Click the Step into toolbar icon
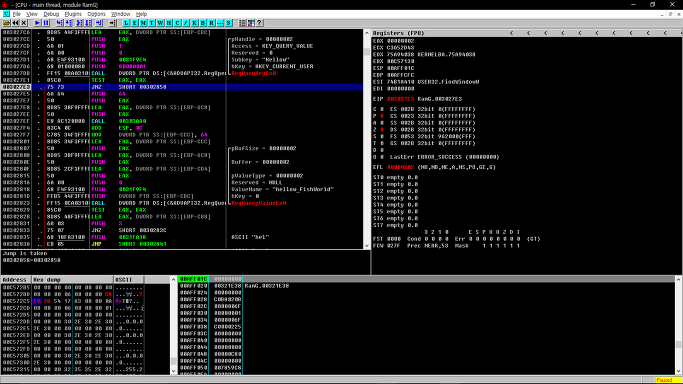The height and width of the screenshot is (384, 683). [x=60, y=23]
